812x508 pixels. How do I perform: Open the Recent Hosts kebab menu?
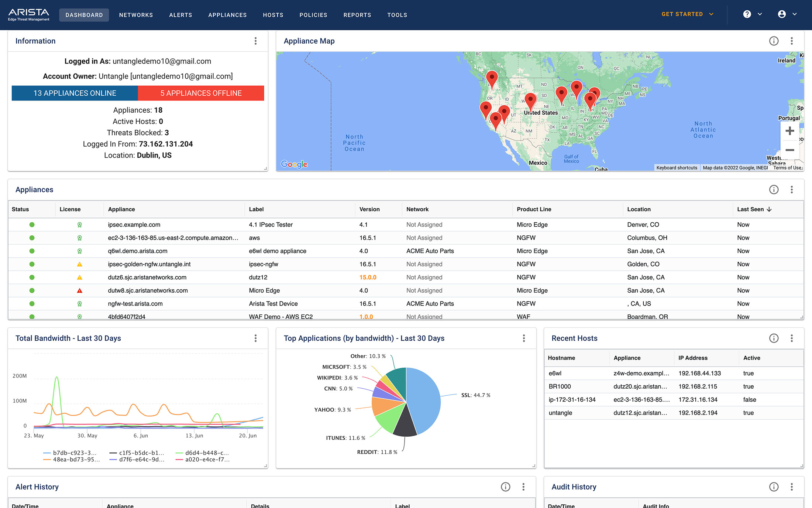(x=792, y=338)
